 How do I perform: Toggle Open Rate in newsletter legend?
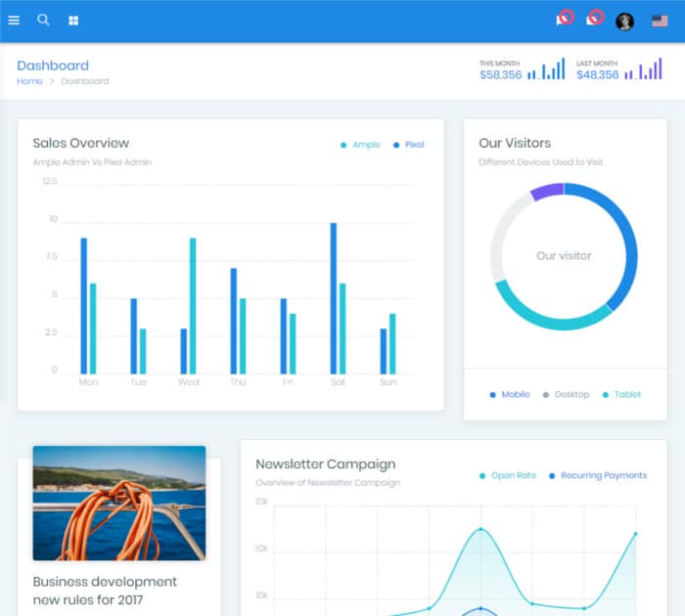tap(508, 476)
